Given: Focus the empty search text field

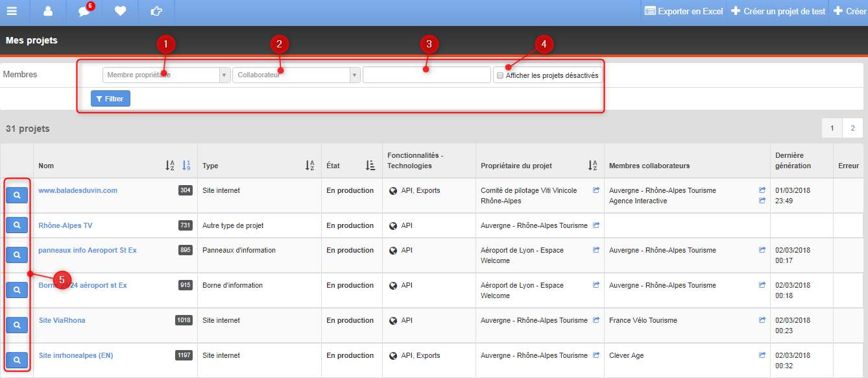Looking at the screenshot, I should [427, 75].
